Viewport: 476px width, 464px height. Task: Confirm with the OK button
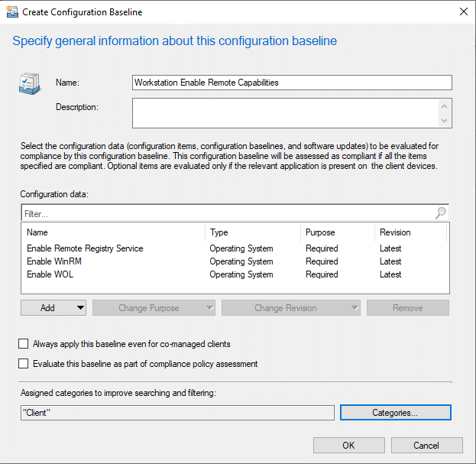click(348, 446)
